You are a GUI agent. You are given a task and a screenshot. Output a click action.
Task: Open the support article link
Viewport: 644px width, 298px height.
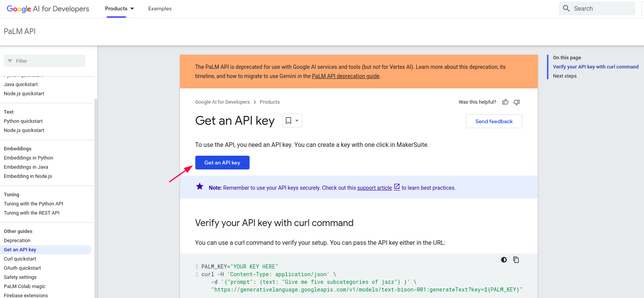click(375, 188)
